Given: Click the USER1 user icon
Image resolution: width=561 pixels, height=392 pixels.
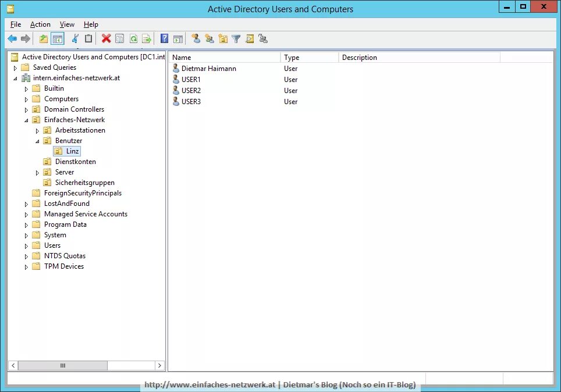Looking at the screenshot, I should (x=176, y=79).
